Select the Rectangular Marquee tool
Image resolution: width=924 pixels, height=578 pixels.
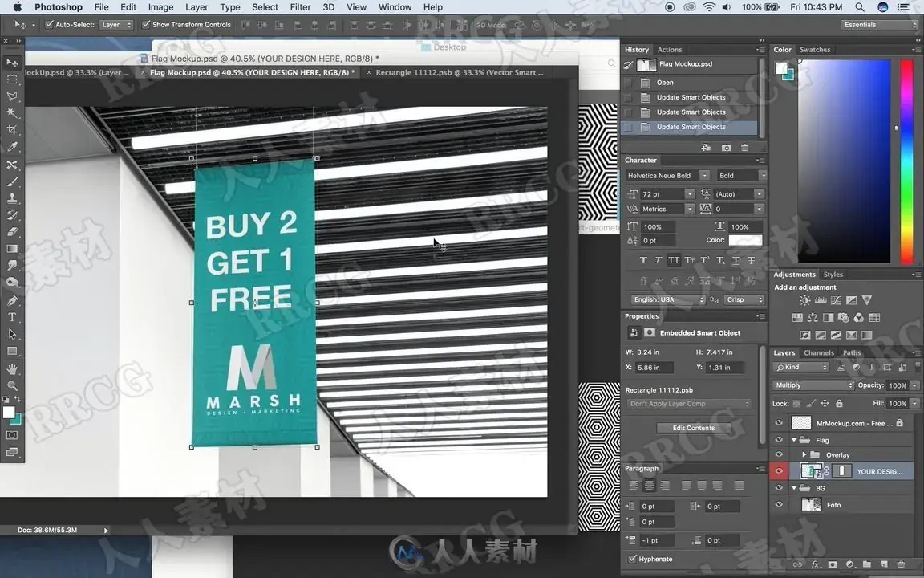click(12, 79)
